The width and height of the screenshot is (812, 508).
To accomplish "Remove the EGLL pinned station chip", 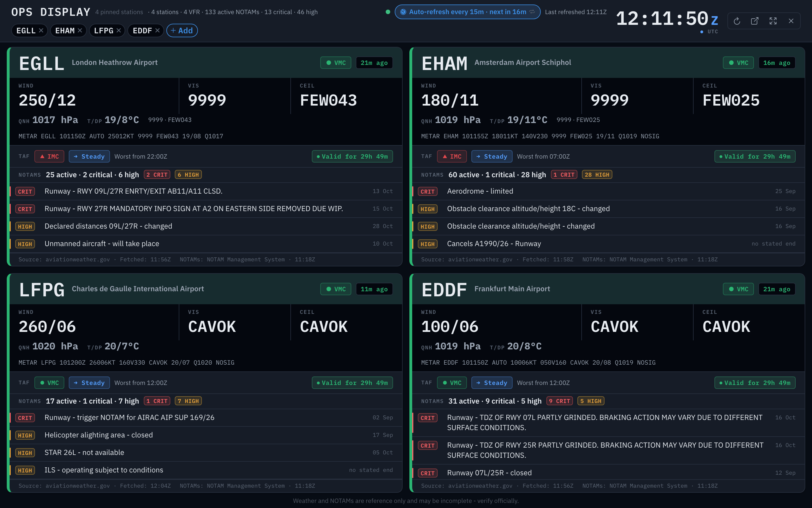I will pos(41,30).
